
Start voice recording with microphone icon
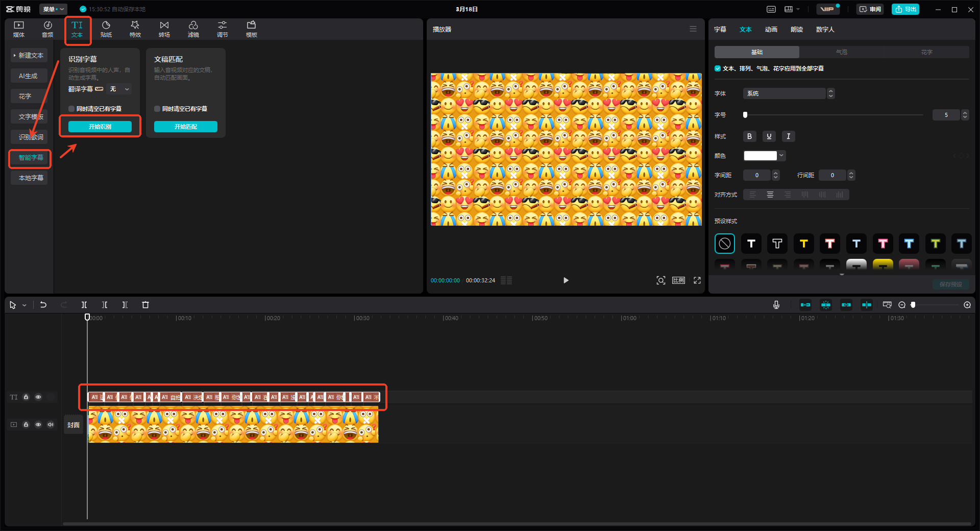coord(776,305)
